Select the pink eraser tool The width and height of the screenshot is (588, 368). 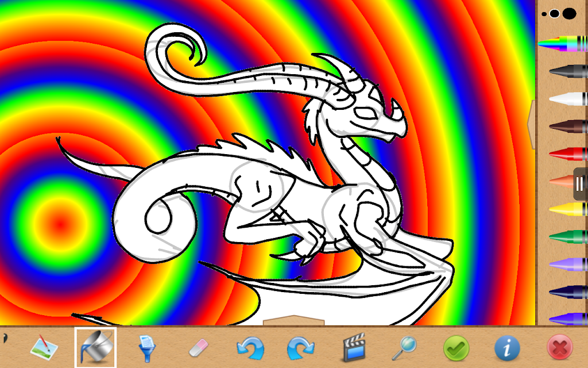(x=198, y=347)
